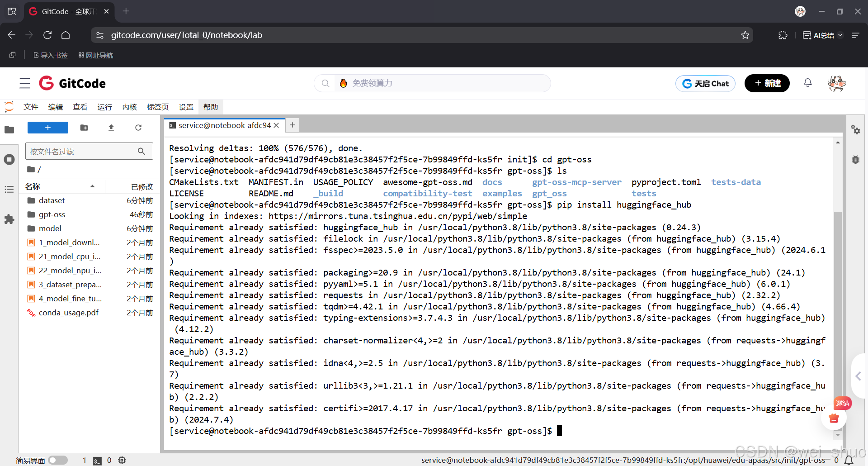Refresh the file list
Image resolution: width=868 pixels, height=466 pixels.
(x=138, y=128)
